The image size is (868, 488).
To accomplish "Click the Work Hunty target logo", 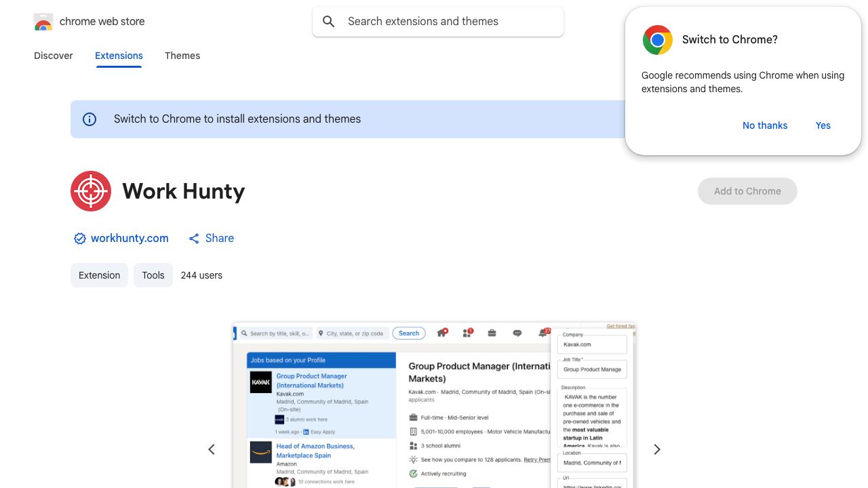I will coord(91,191).
